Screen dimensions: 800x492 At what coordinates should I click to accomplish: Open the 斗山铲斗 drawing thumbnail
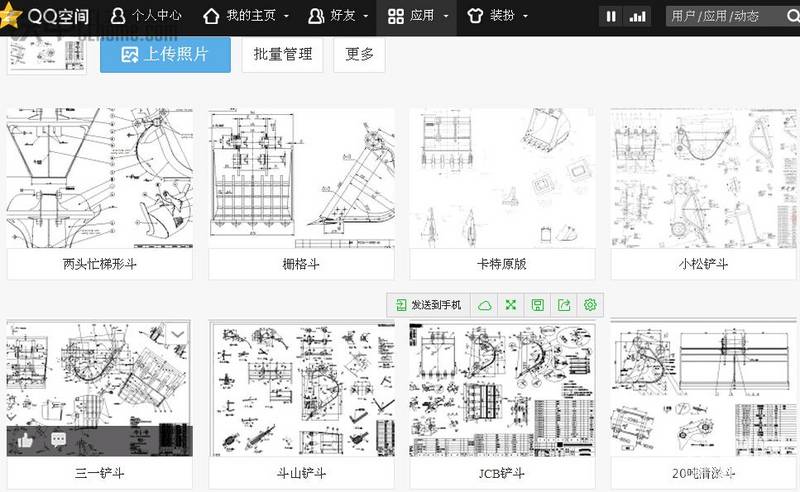[301, 389]
